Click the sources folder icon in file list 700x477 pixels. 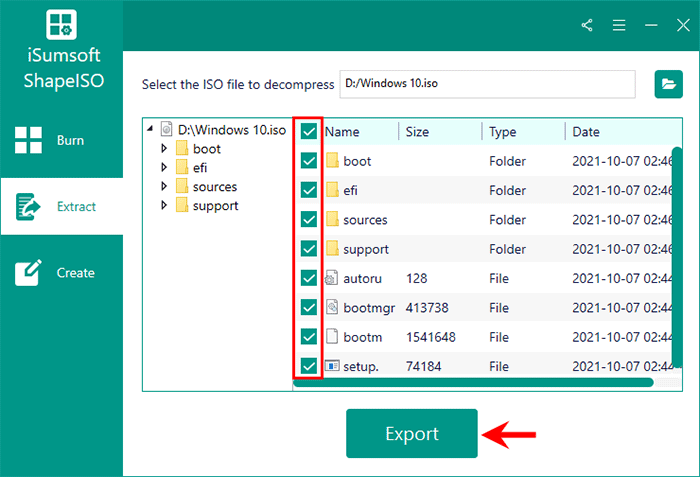332,219
